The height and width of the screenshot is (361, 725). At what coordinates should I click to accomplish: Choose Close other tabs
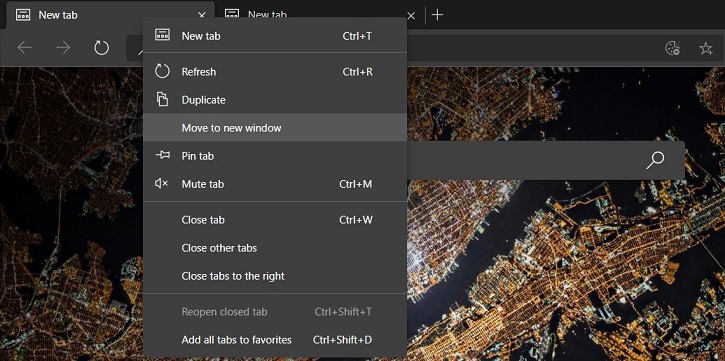pyautogui.click(x=275, y=248)
